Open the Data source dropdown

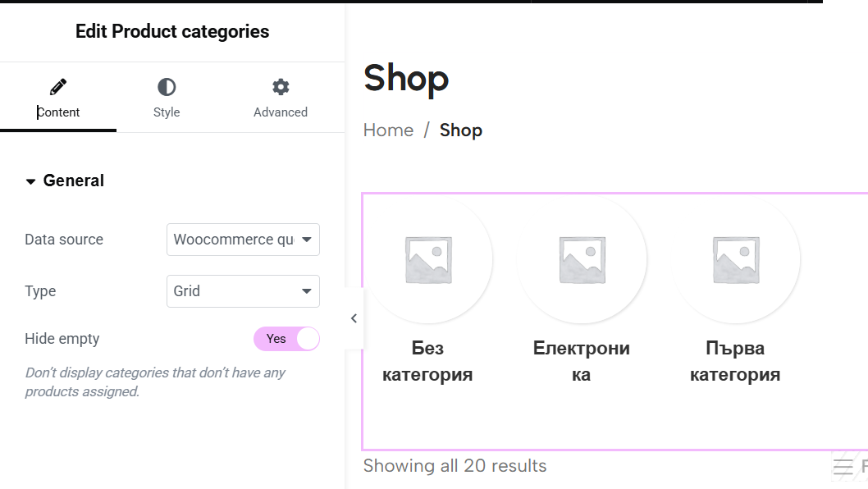(243, 240)
